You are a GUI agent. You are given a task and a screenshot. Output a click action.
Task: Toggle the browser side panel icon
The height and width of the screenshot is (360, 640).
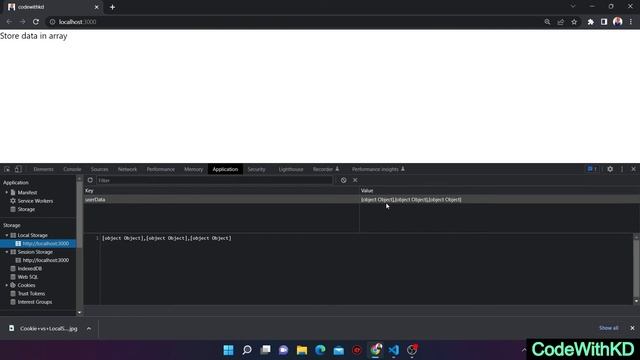click(x=604, y=22)
